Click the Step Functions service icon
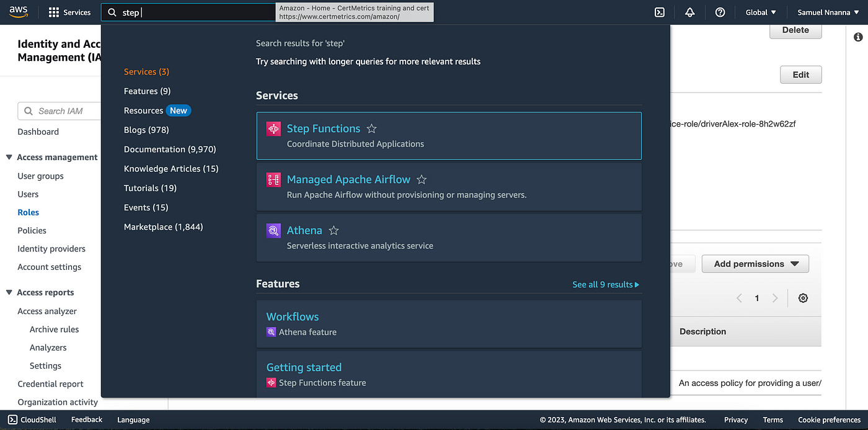 click(x=273, y=129)
